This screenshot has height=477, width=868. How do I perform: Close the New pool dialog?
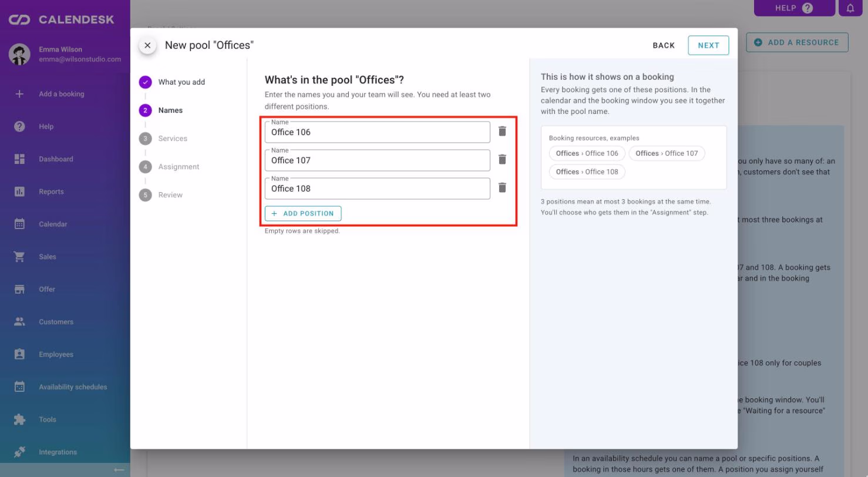pos(147,45)
